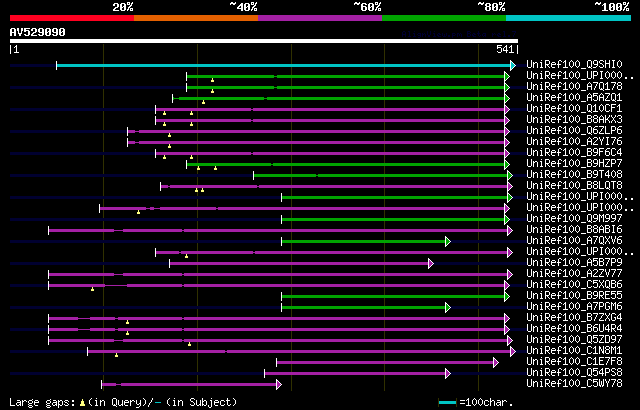Click the arrowhead ending the A7PGM6 bar
The width and height of the screenshot is (640, 410).
[448, 308]
